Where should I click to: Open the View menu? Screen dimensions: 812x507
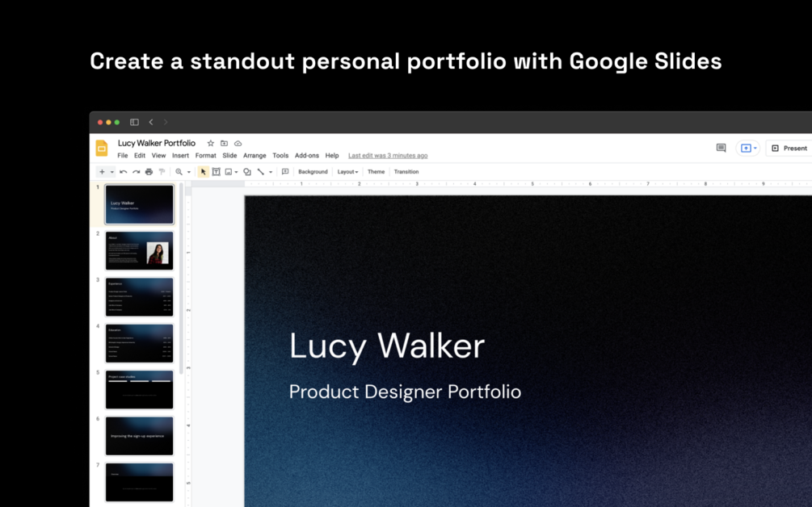pos(158,156)
